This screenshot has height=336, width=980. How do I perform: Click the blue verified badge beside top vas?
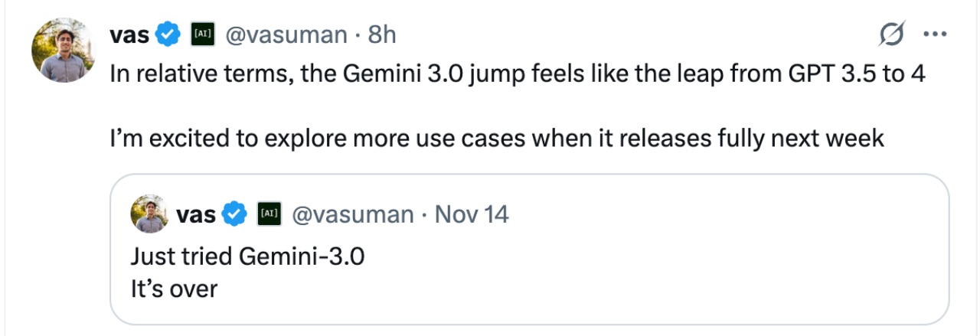168,34
